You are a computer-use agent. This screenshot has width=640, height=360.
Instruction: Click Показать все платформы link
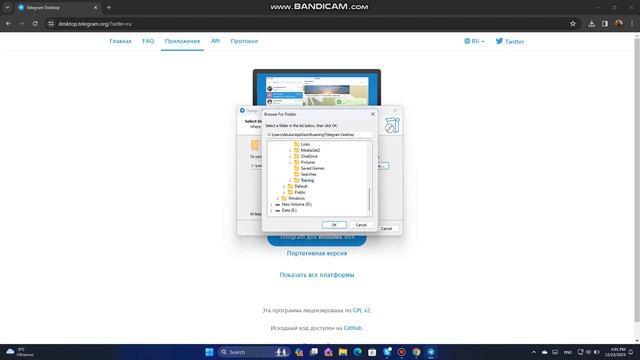coord(317,275)
